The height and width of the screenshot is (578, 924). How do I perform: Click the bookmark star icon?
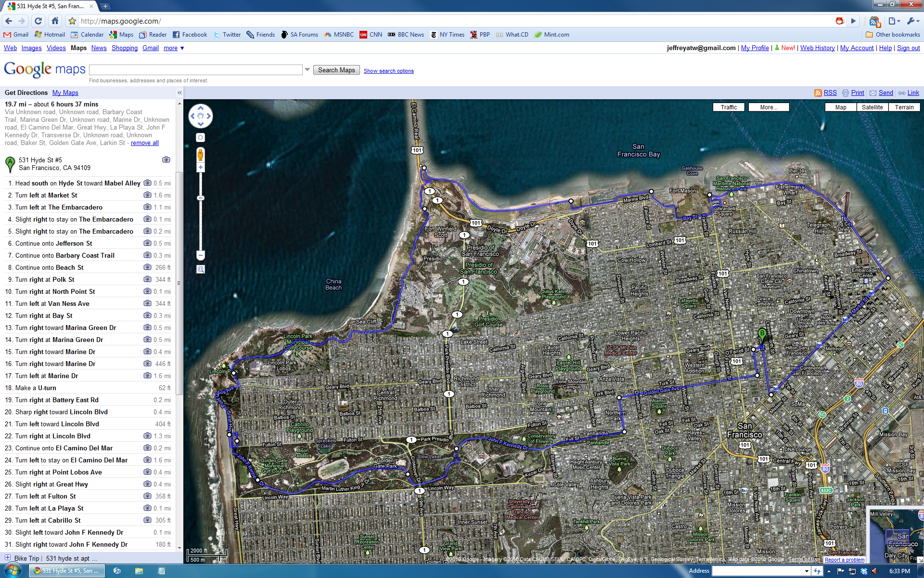point(72,21)
